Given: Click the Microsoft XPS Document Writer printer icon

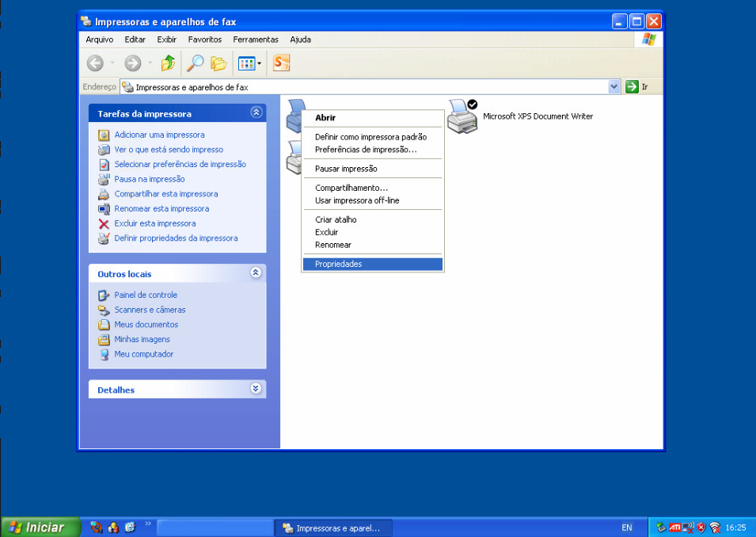Looking at the screenshot, I should (x=462, y=116).
